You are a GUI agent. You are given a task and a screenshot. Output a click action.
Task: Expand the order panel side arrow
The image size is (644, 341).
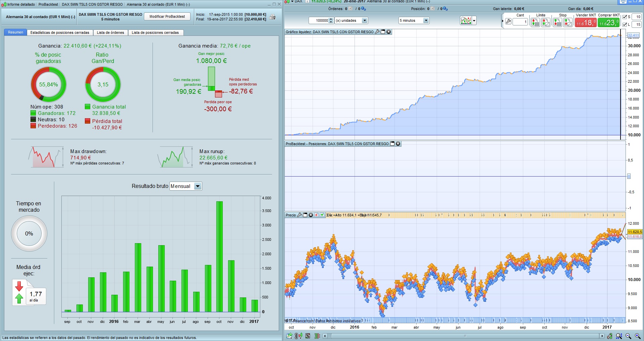[x=502, y=21]
